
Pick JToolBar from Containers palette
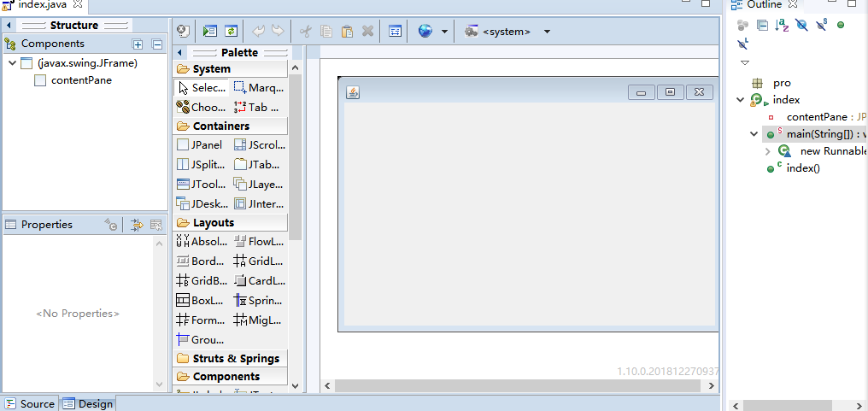tap(202, 184)
